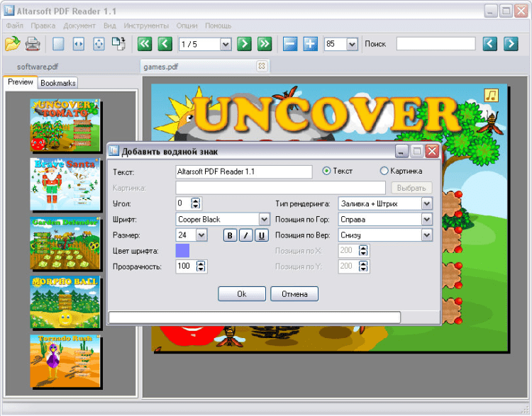
Task: Click the music note icon on the page
Action: point(492,95)
